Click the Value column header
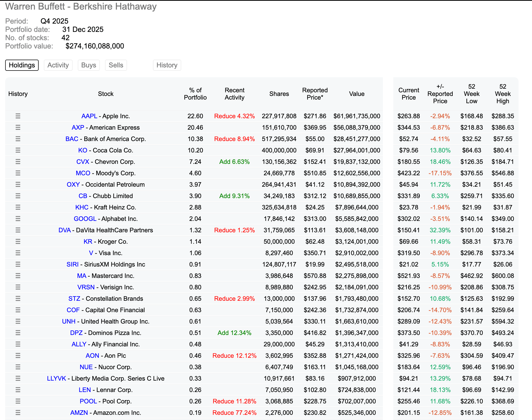 click(x=356, y=94)
